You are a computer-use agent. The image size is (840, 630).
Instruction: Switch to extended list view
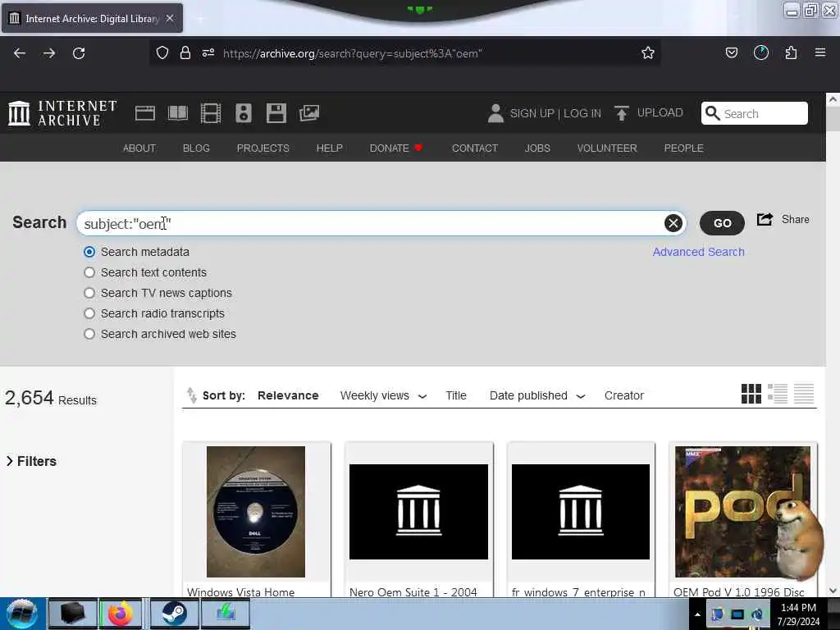coord(778,394)
